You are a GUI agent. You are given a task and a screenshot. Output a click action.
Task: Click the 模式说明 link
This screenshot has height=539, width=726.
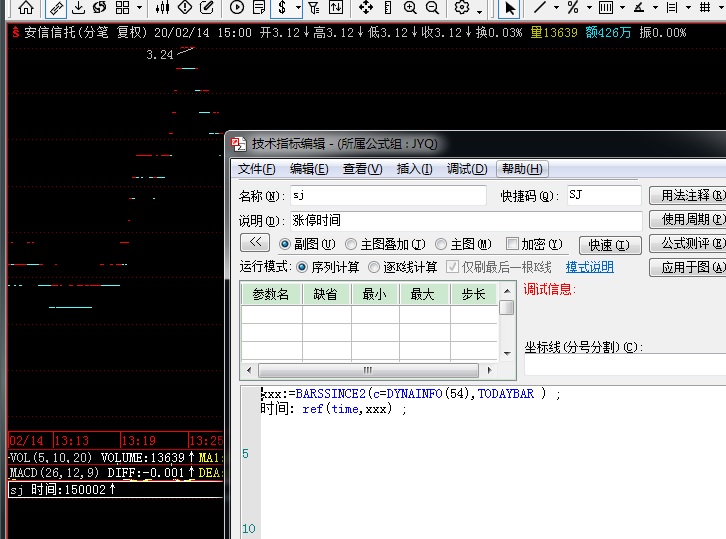point(589,267)
